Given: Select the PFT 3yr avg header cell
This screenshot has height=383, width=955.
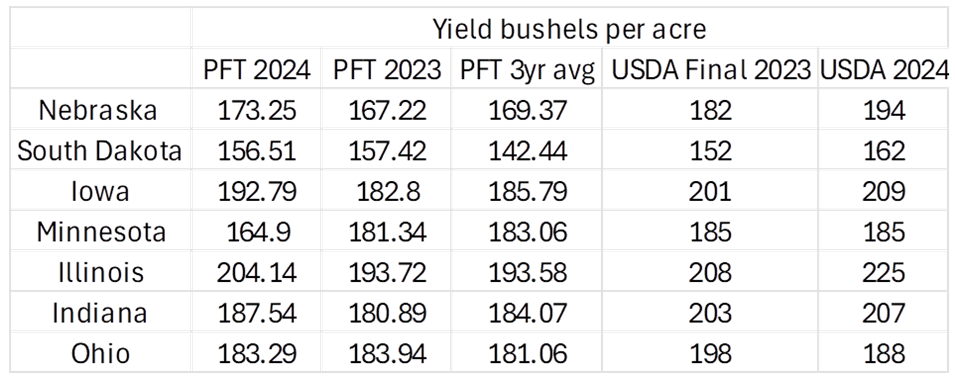Looking at the screenshot, I should pyautogui.click(x=527, y=71).
